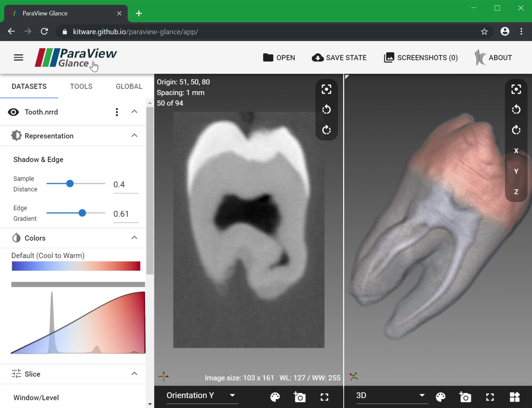Screen dimensions: 532x408
Task: Collapse the Representation section
Action: point(134,135)
